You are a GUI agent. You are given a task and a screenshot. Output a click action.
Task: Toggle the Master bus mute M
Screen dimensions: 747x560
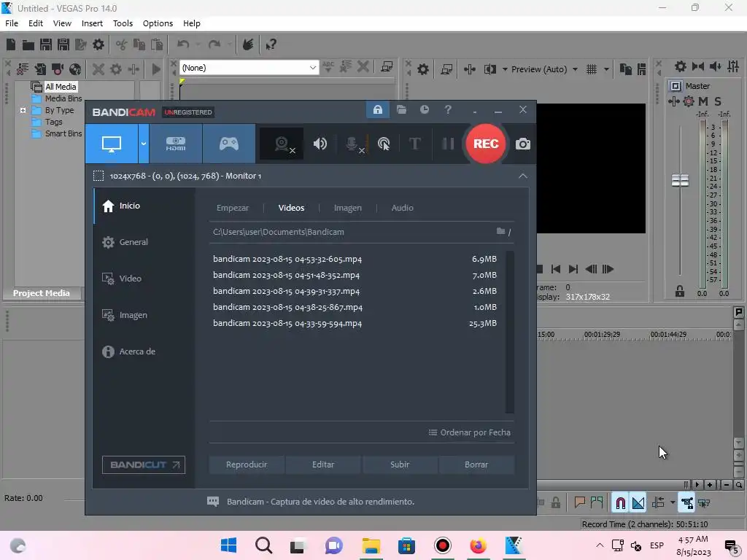(x=703, y=101)
